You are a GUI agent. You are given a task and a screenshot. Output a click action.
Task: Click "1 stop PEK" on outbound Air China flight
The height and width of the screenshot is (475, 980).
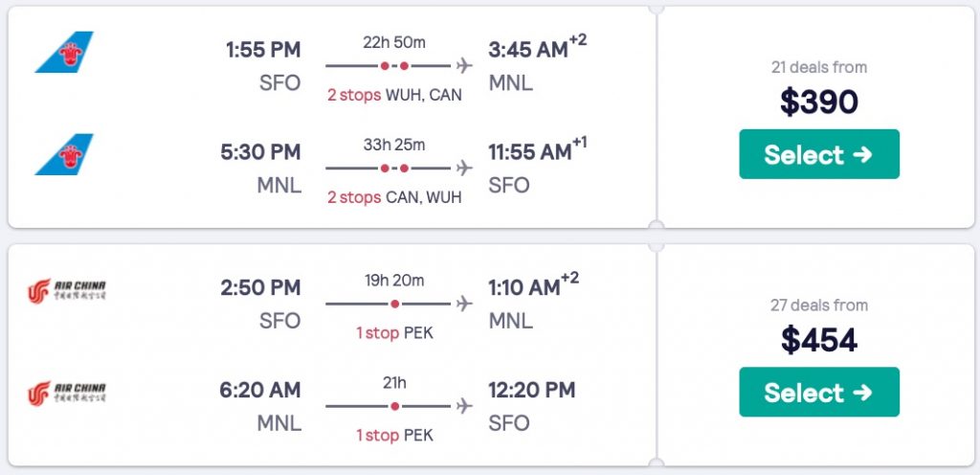(x=394, y=332)
